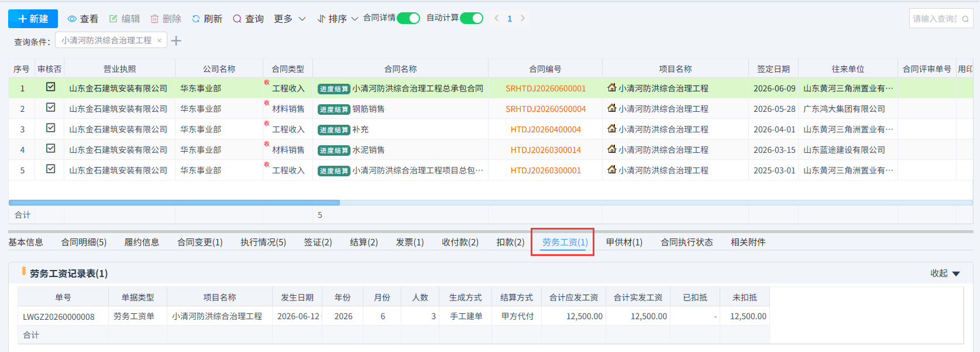Screen dimensions: 980x352
Task: Toggle 审核否 checkbox in row 1
Action: click(x=51, y=87)
